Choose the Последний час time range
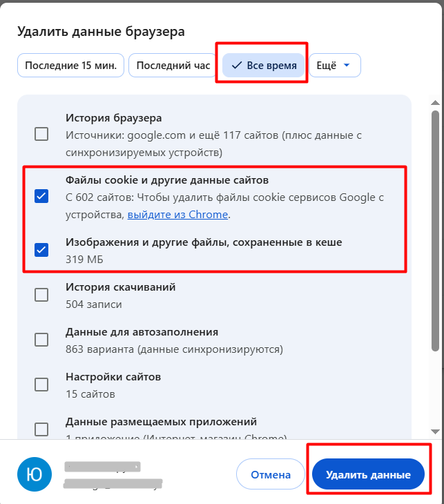The width and height of the screenshot is (444, 504). point(173,66)
